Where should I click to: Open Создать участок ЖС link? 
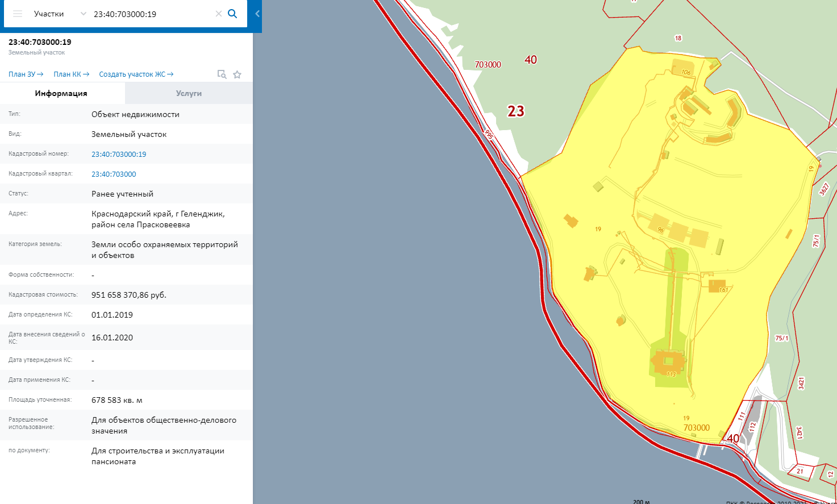coord(136,74)
